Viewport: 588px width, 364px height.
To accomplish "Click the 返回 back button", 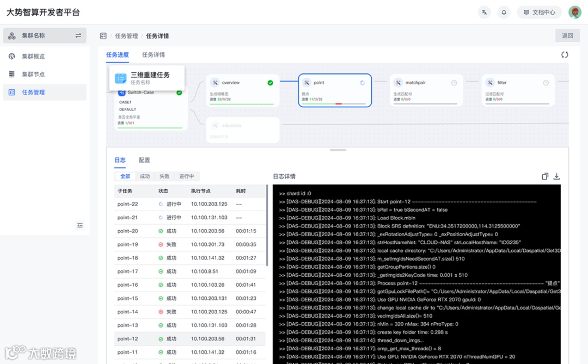I will (567, 35).
